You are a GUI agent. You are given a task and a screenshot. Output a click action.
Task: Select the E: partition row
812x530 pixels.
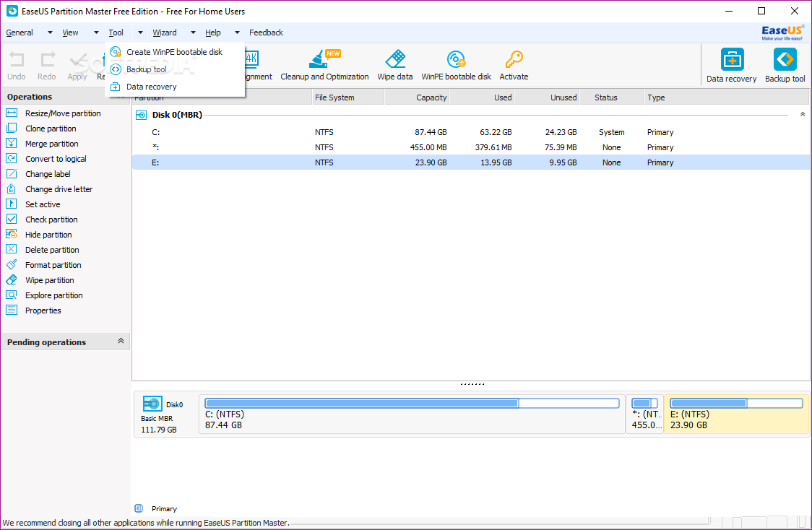click(471, 162)
